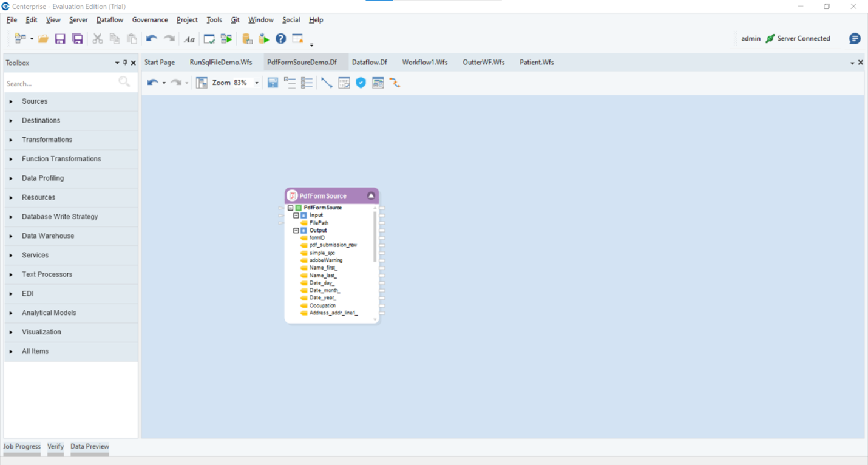Image resolution: width=868 pixels, height=465 pixels.
Task: Click the Undo arrow on the dataflow toolbar
Action: click(x=151, y=83)
